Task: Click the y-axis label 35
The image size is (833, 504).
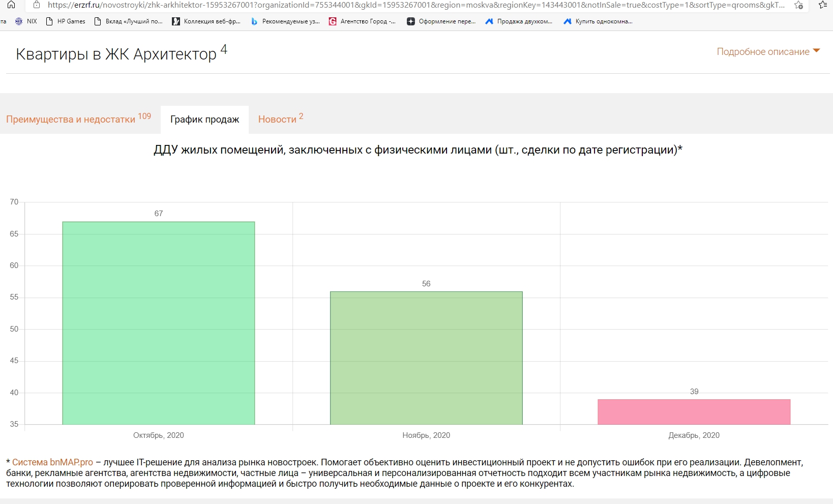Action: coord(14,424)
